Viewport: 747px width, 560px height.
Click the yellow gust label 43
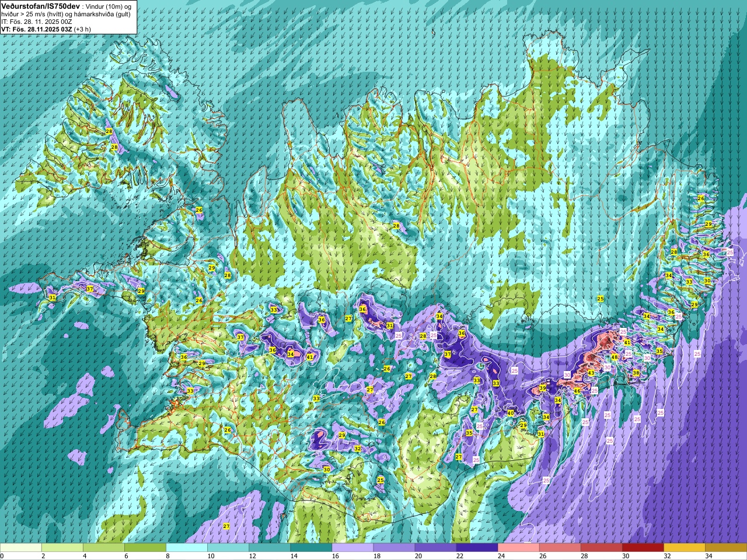(591, 373)
